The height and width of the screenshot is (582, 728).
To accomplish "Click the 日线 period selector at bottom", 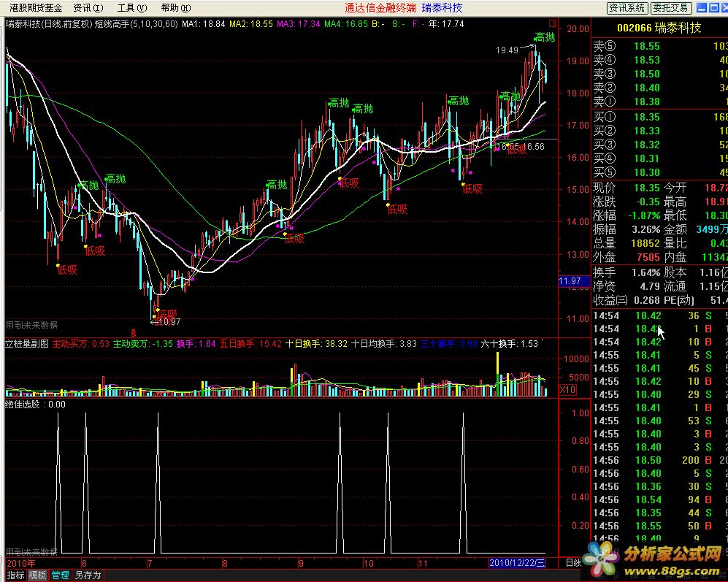I will pyautogui.click(x=573, y=563).
